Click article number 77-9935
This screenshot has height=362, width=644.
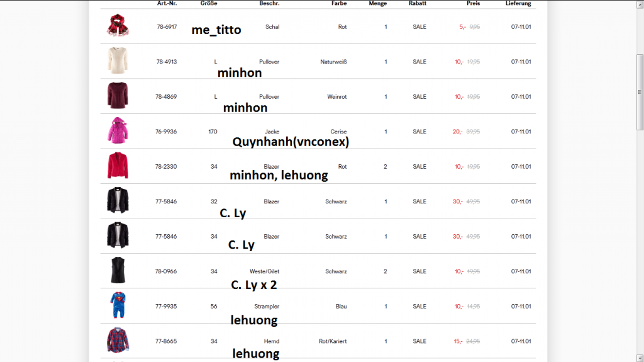[x=166, y=307]
